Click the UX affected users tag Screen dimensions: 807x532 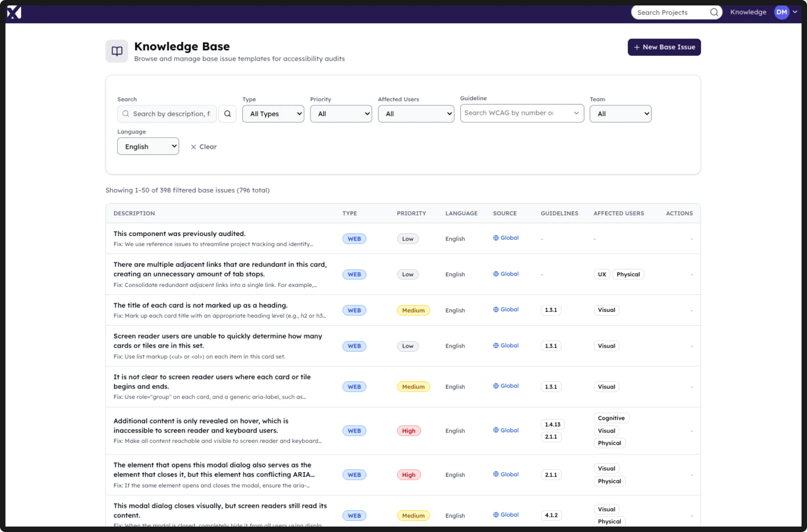click(602, 274)
